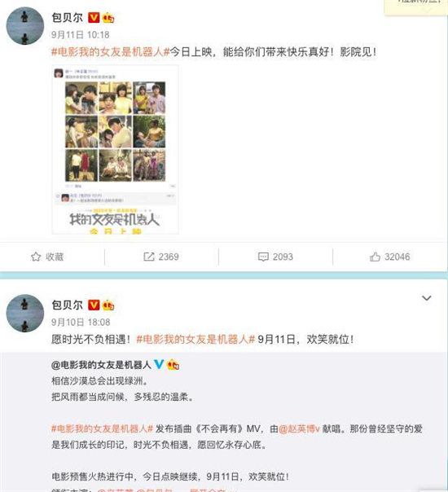Open 包贝尔 avatar on the first post

(25, 26)
